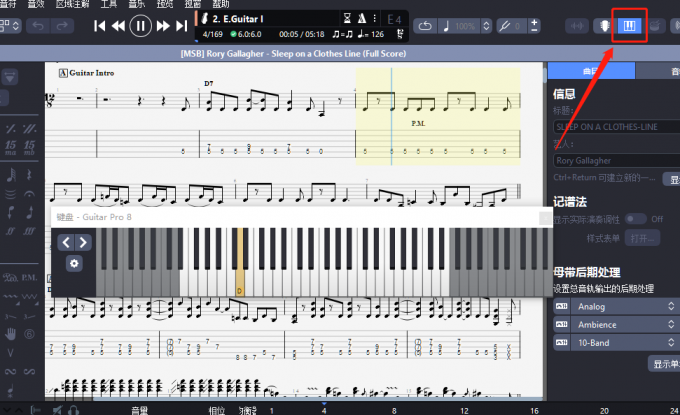The height and width of the screenshot is (415, 680).
Task: Click the metronome icon in transport display
Action: tap(365, 19)
